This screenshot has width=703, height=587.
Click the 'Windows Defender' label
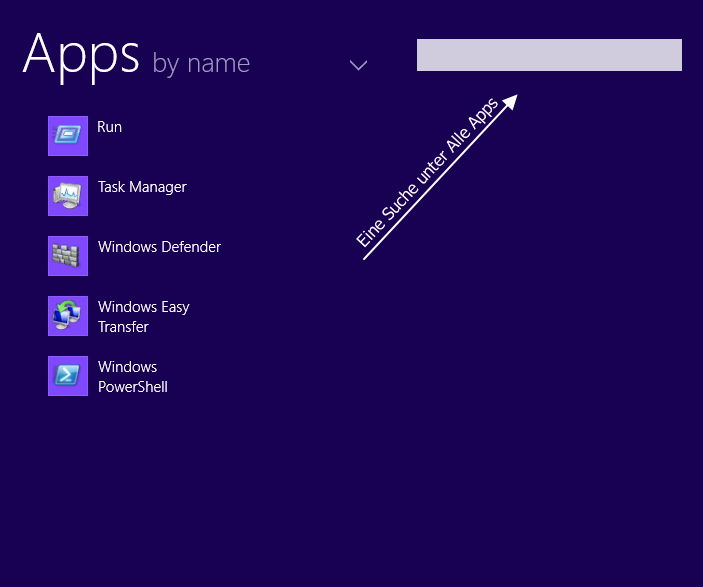159,247
